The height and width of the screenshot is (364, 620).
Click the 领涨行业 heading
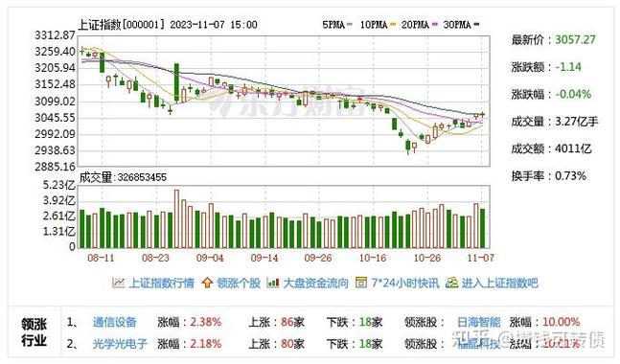(x=34, y=332)
